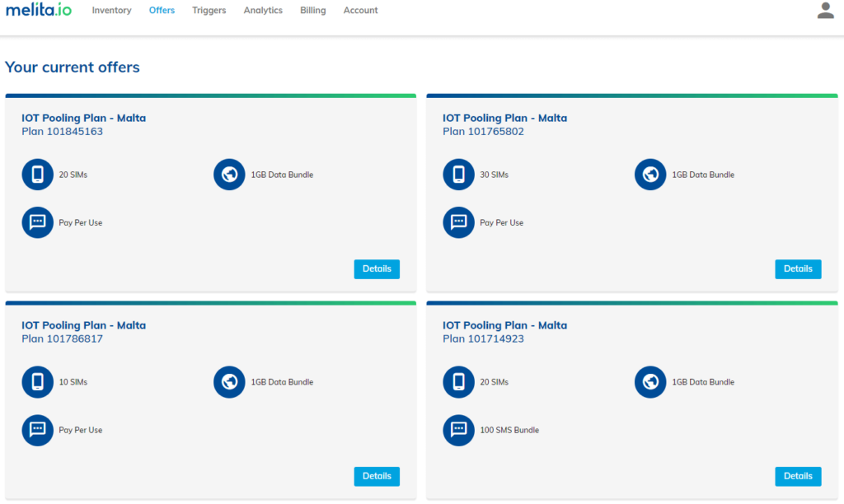Image resolution: width=844 pixels, height=504 pixels.
Task: Click SMS chat icon in plan 101786817
Action: 37,430
